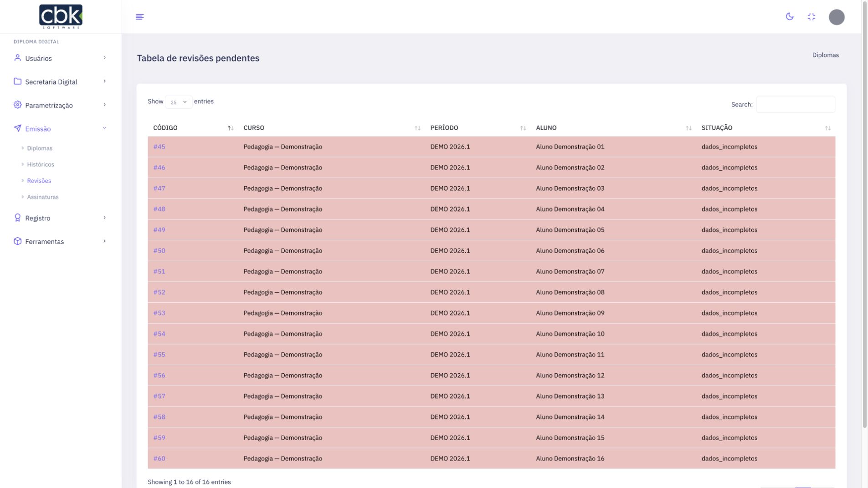Viewport: 868px width, 488px height.
Task: Click the CBK Software logo
Action: tap(61, 16)
